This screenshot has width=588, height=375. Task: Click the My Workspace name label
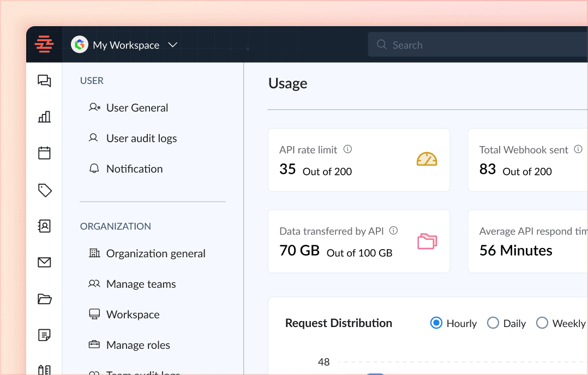(x=126, y=45)
